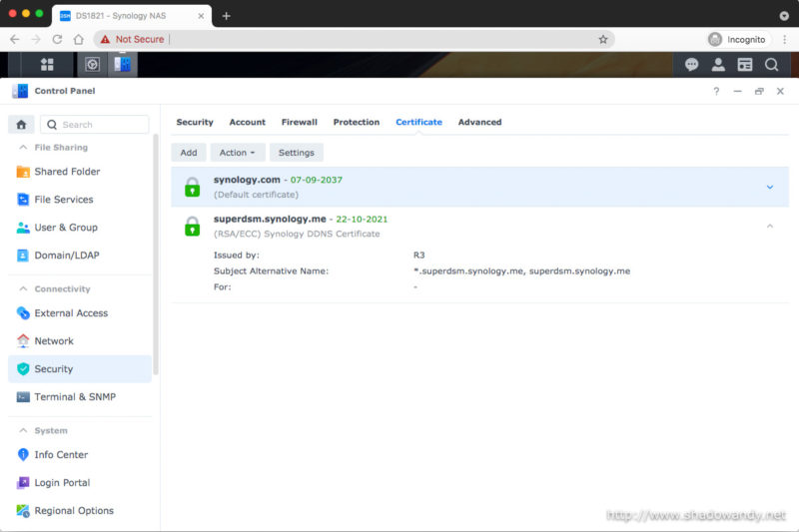799x532 pixels.
Task: Click the Add certificate button
Action: coord(189,153)
